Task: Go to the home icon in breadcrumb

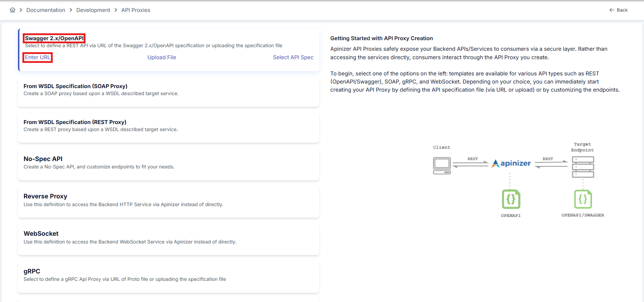Action: click(x=13, y=10)
